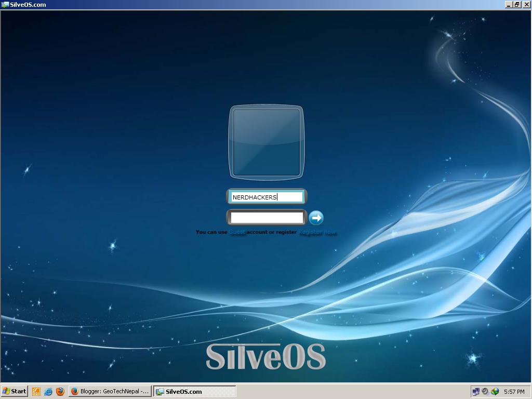
Task: Click the SilveOS icon in the title bar
Action: point(5,4)
